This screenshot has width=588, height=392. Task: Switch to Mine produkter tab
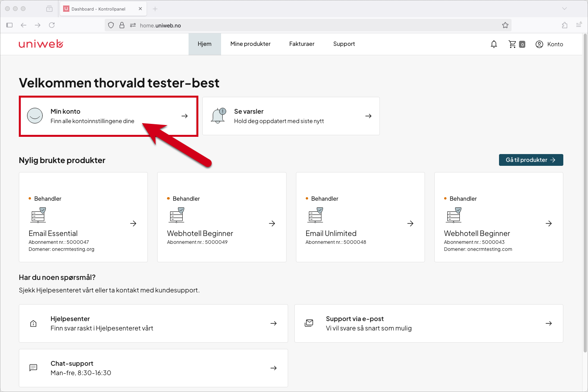250,44
